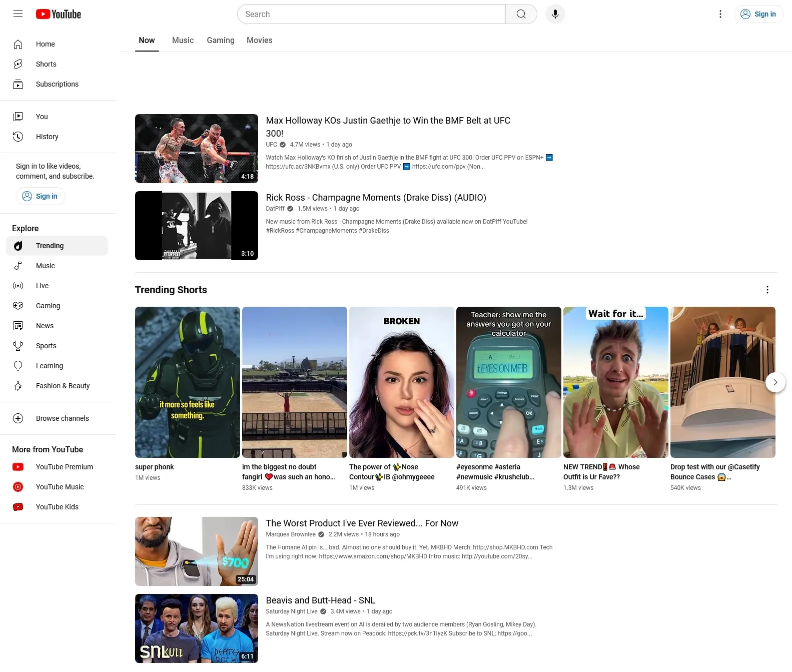Click Browse channels plus icon
The height and width of the screenshot is (672, 792).
click(18, 418)
